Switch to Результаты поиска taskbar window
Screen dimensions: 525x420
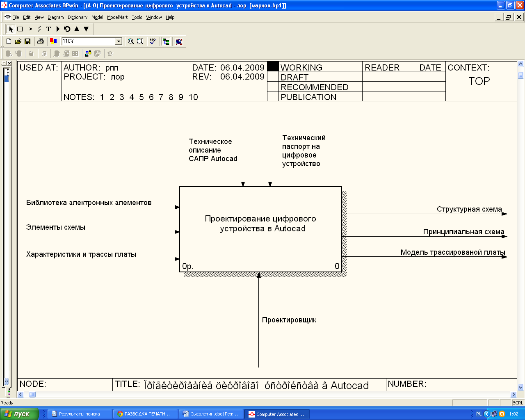click(80, 414)
